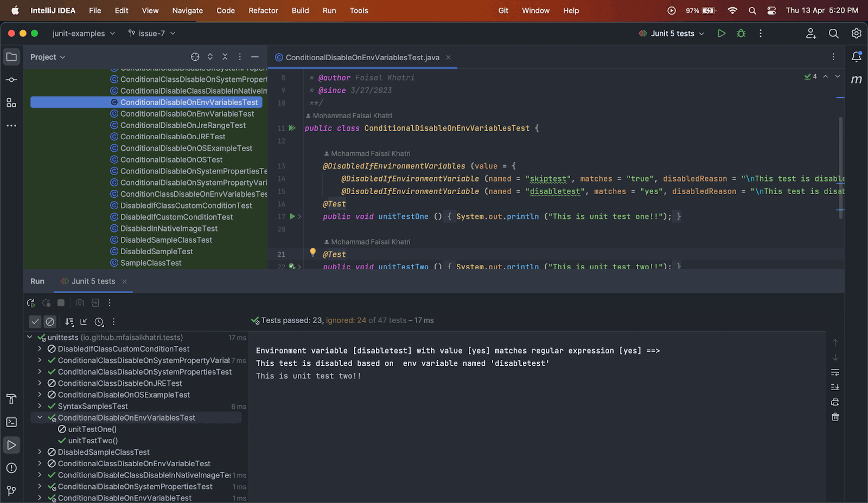Clear console with trash icon
868x503 pixels.
tap(835, 417)
